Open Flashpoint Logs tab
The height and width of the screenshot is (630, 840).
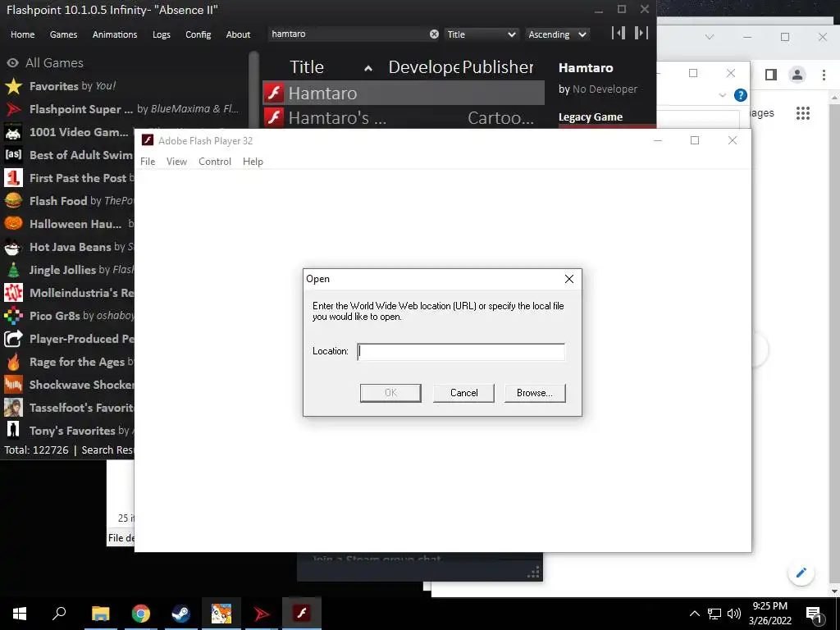click(x=162, y=34)
